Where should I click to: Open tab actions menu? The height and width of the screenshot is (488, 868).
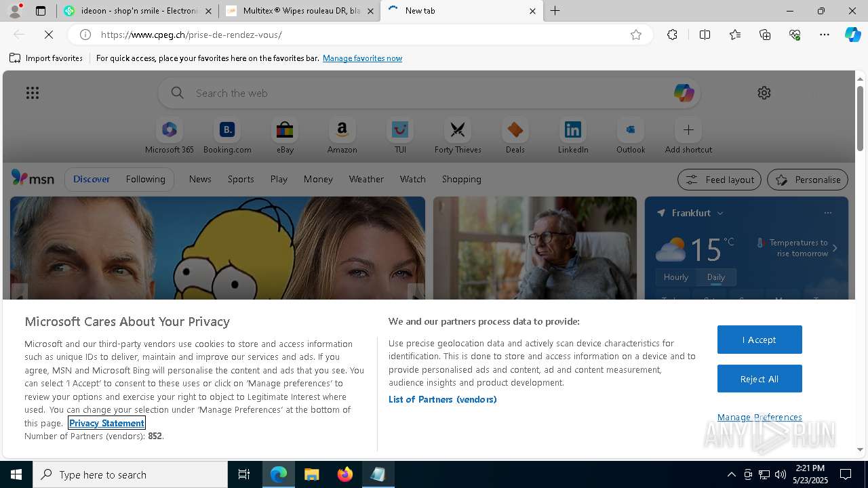pos(41,11)
